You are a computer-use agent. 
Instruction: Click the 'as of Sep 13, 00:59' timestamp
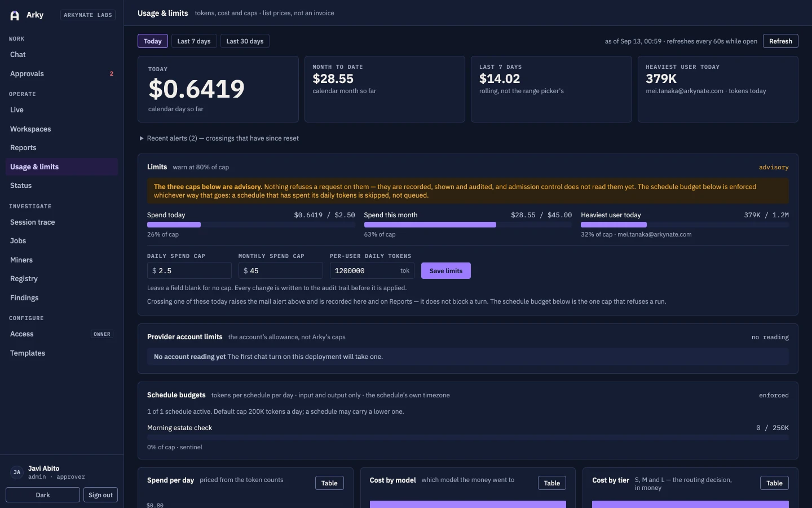pos(633,41)
